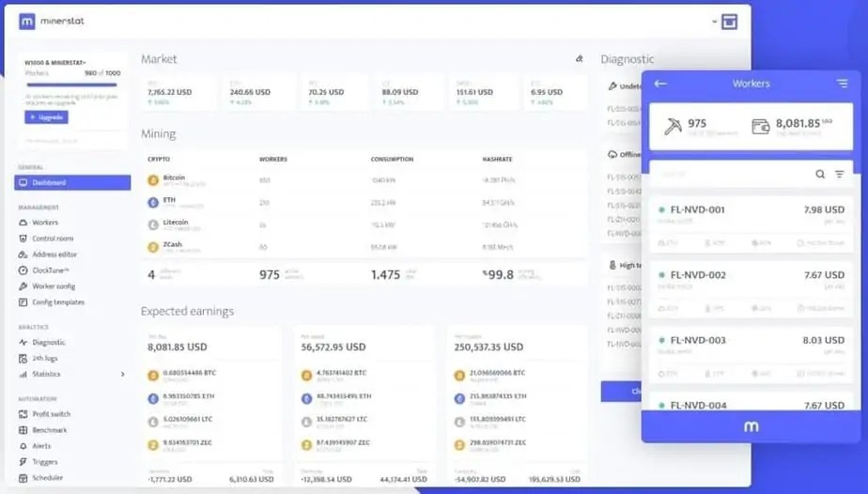
Task: Click the Upgrade button
Action: (x=47, y=117)
